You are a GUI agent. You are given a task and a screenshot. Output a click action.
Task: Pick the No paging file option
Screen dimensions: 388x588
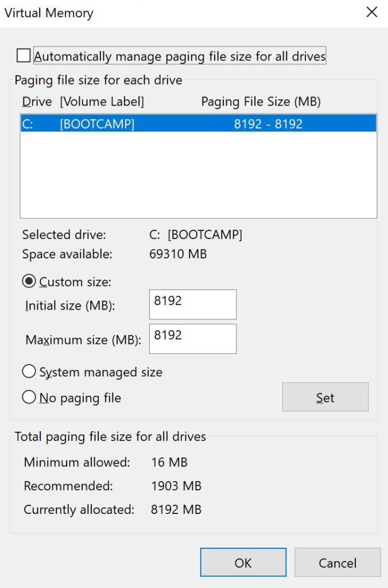click(29, 398)
